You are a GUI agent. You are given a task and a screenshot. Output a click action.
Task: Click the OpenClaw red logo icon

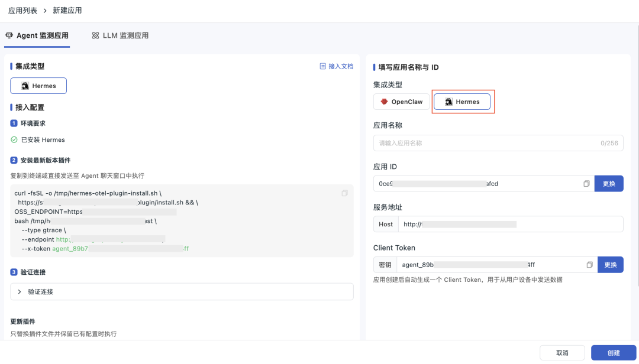pyautogui.click(x=384, y=102)
